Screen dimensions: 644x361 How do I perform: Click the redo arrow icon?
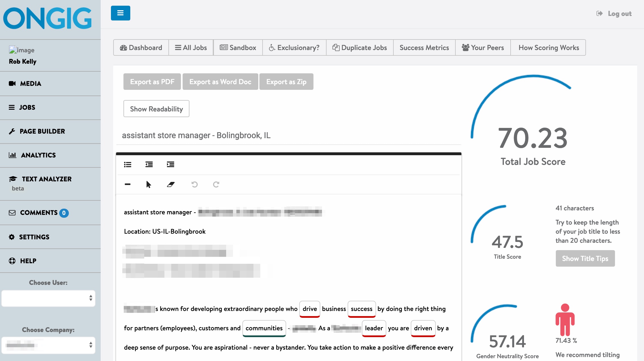tap(216, 184)
